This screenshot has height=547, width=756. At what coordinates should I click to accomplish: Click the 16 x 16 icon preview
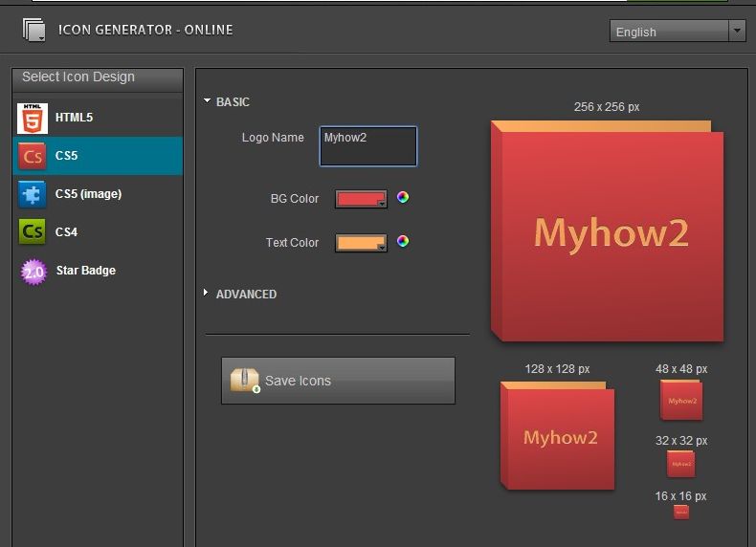coord(681,512)
